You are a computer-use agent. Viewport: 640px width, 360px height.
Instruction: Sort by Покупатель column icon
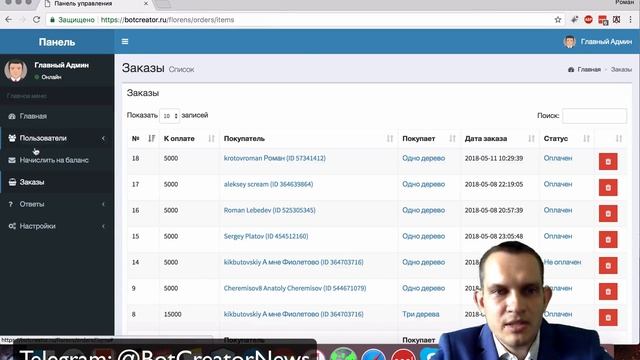[390, 139]
